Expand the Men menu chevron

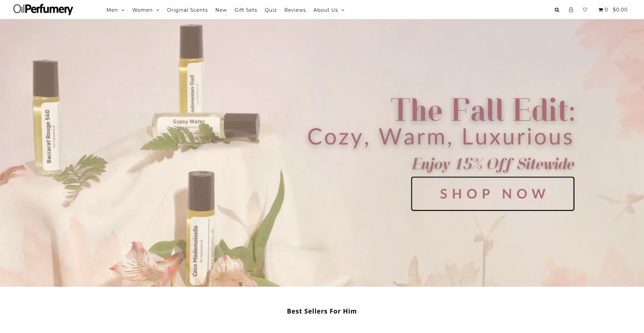[x=123, y=10]
